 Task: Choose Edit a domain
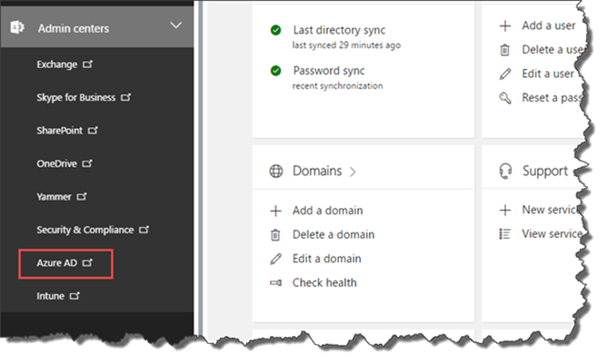coord(327,259)
